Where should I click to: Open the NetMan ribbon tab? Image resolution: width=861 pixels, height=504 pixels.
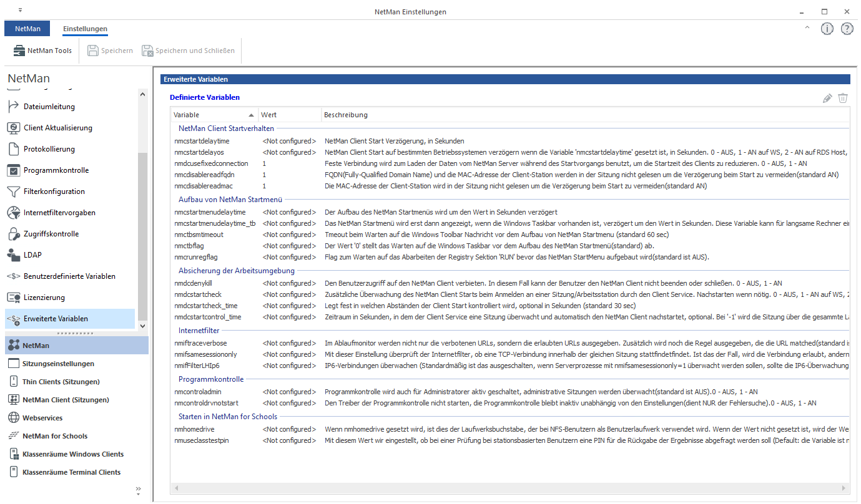27,29
